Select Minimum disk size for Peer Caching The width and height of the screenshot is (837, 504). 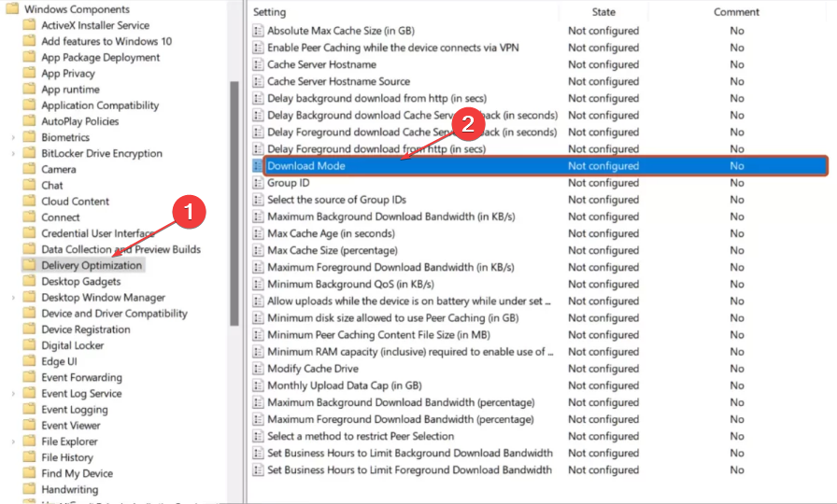point(393,318)
